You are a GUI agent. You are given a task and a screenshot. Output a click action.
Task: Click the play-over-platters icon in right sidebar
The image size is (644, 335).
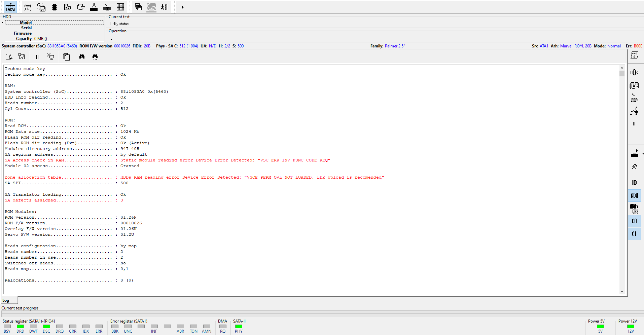point(635,154)
